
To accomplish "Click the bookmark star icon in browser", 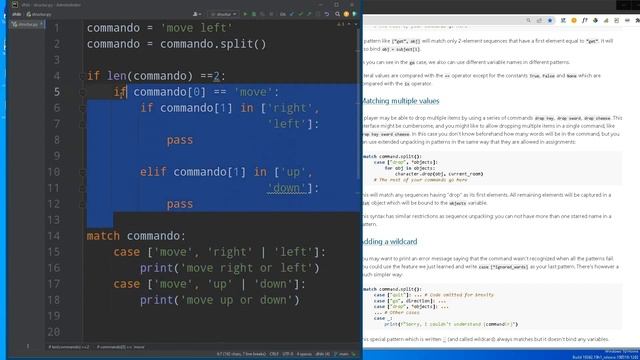I will 550,20.
